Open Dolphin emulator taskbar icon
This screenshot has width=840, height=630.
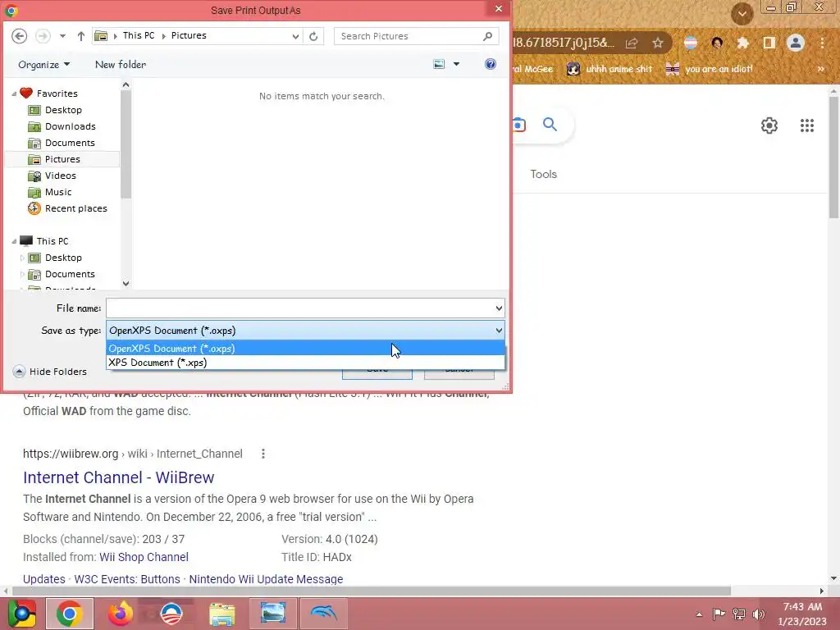click(x=323, y=614)
